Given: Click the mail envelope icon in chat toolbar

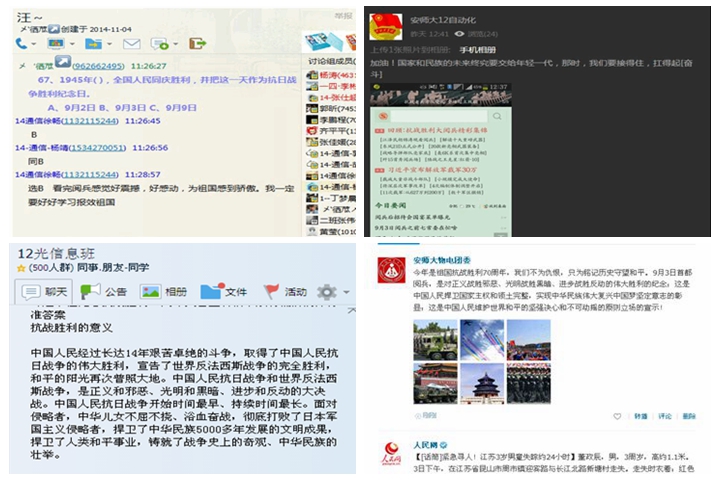Looking at the screenshot, I should pyautogui.click(x=131, y=44).
